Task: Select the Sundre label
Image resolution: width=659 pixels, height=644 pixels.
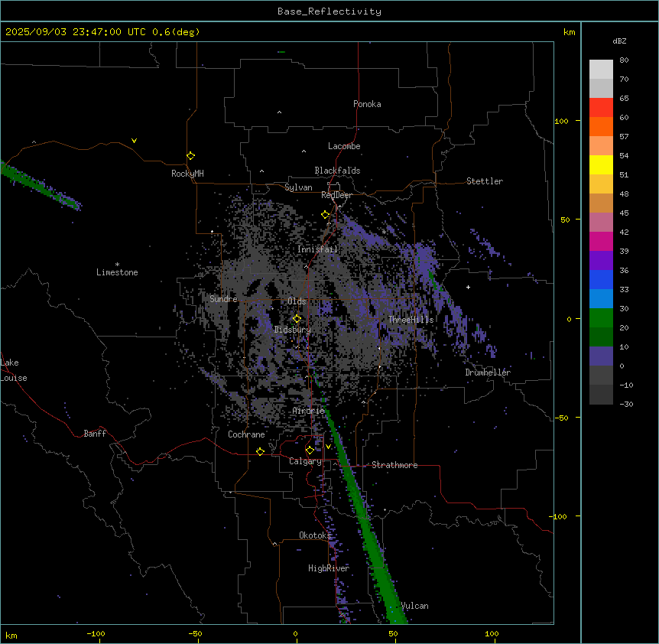Action: tap(223, 299)
